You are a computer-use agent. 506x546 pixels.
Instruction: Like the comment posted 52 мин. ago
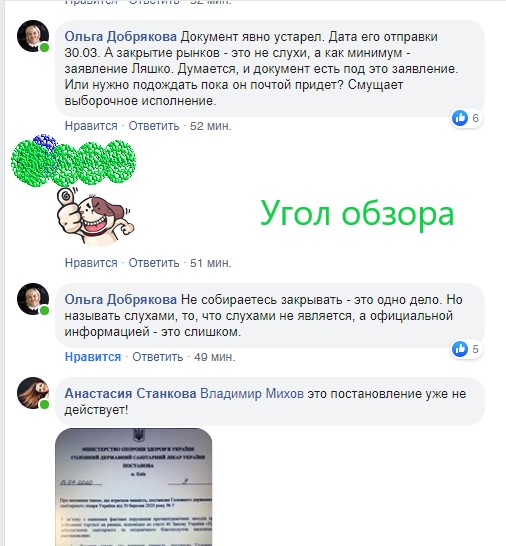coord(91,126)
